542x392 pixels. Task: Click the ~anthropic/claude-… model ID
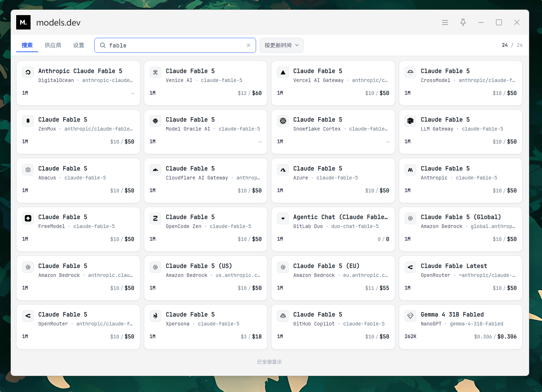(487, 275)
